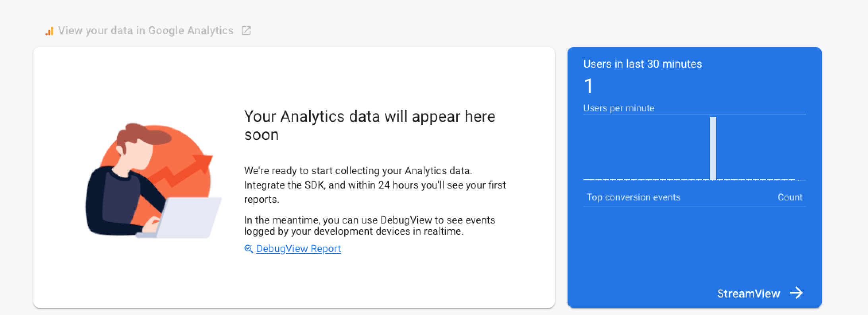Click the Users in last 30 minutes title
This screenshot has height=315, width=868.
click(x=642, y=64)
